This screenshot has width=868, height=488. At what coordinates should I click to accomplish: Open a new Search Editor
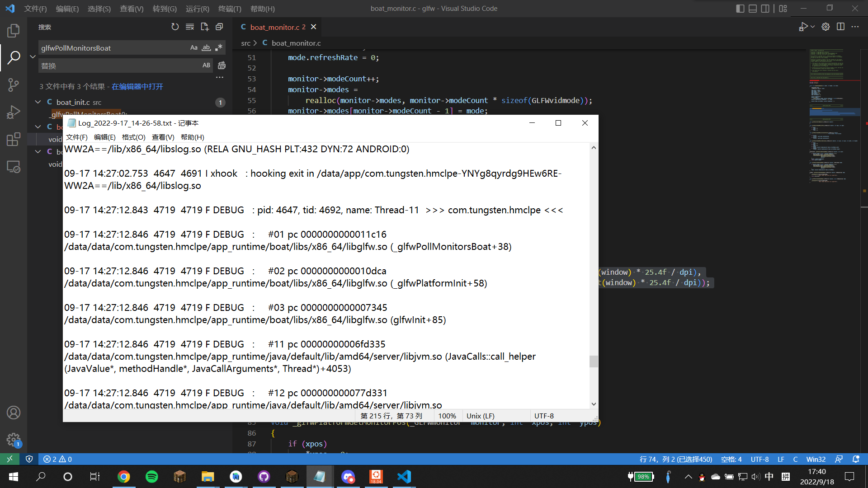[204, 27]
